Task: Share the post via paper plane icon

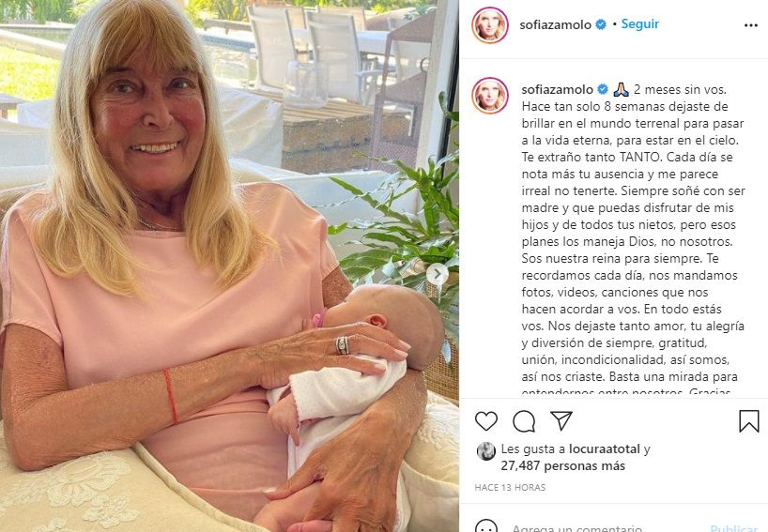Action: tap(561, 420)
